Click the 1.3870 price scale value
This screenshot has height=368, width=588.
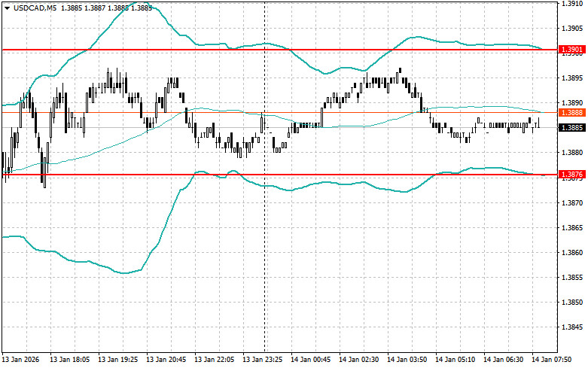[572, 202]
